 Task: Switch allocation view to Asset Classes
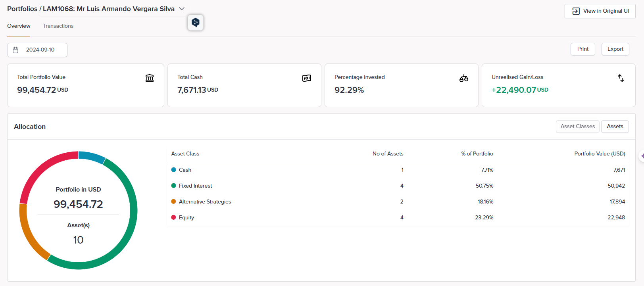[x=577, y=127]
